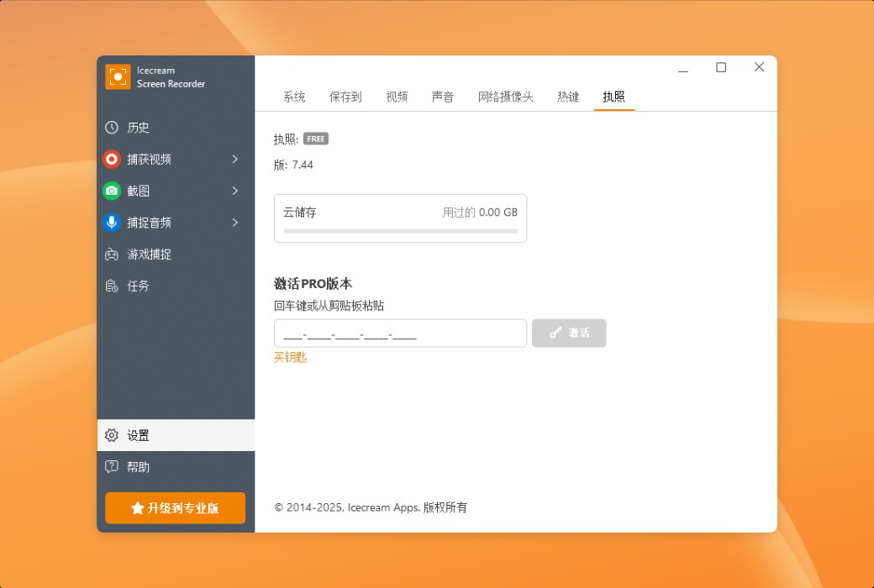Open the 热键 hotkeys tab
The image size is (874, 588).
click(568, 97)
